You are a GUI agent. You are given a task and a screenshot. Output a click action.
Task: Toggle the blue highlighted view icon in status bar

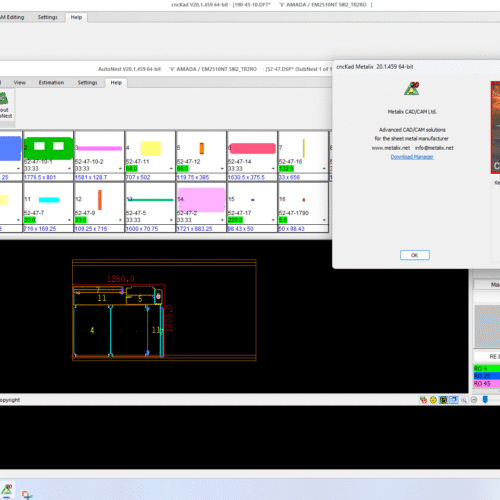tap(454, 400)
